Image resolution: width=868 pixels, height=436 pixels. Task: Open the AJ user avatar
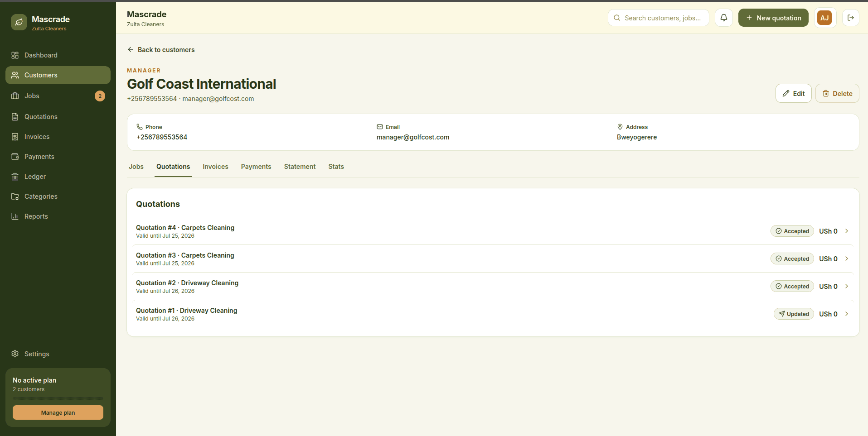click(824, 18)
